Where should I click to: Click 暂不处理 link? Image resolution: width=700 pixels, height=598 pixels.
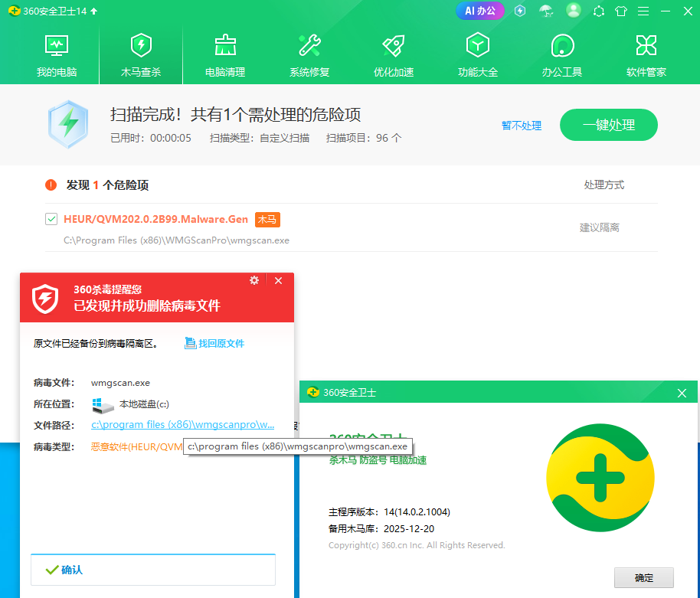(522, 126)
